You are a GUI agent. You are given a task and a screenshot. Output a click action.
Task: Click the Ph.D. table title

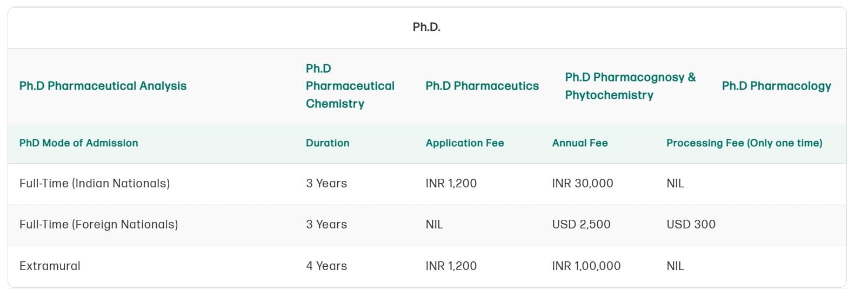[426, 27]
